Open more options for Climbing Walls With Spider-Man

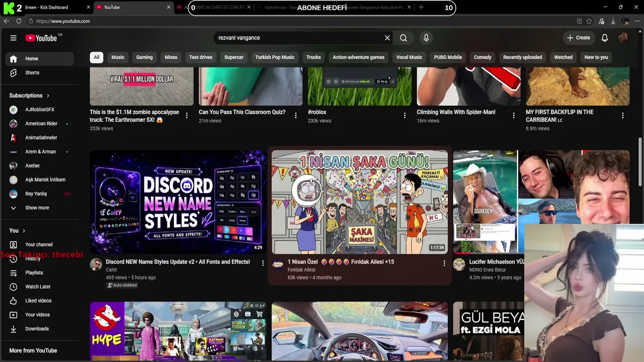coord(514,116)
